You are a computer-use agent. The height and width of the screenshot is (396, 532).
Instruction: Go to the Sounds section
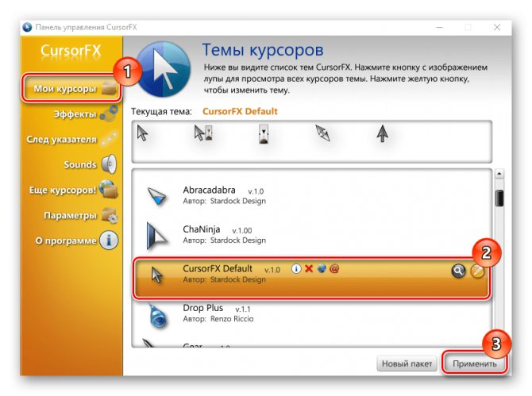click(x=80, y=165)
